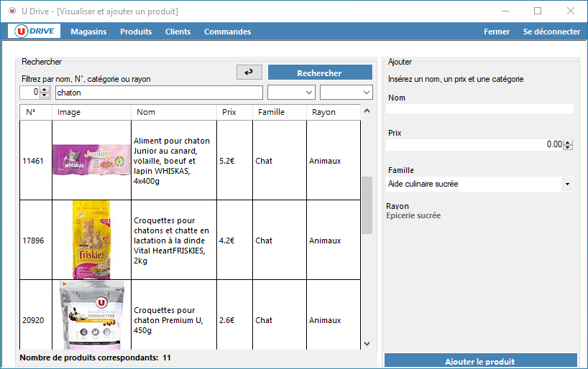Decrease the Prix value with down arrow
Image resolution: width=588 pixels, height=369 pixels.
pyautogui.click(x=569, y=147)
